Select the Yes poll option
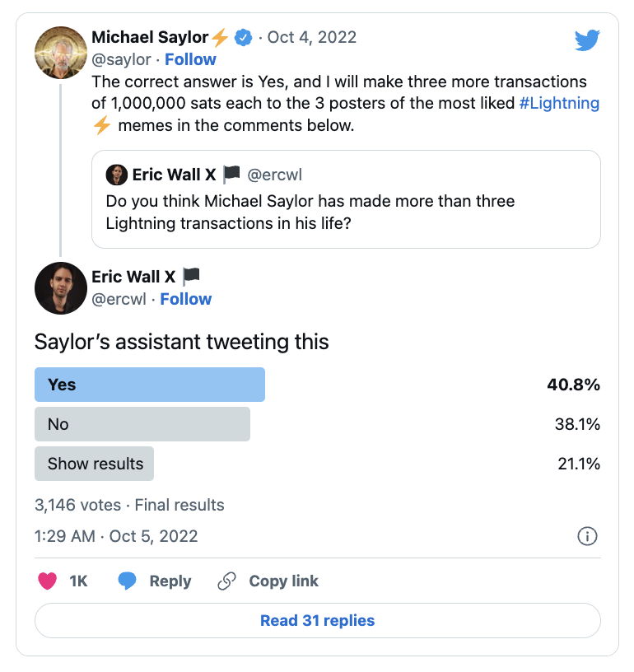This screenshot has width=634, height=672. pyautogui.click(x=150, y=385)
